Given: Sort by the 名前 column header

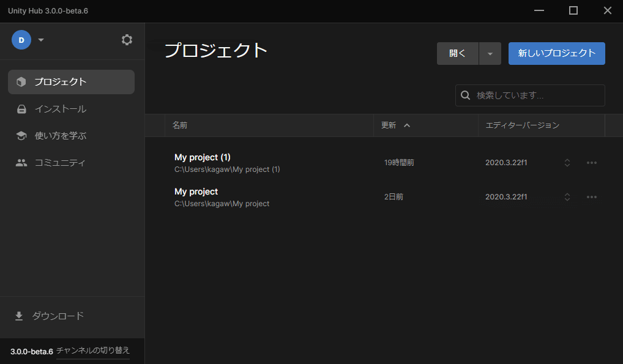Looking at the screenshot, I should click(269, 125).
